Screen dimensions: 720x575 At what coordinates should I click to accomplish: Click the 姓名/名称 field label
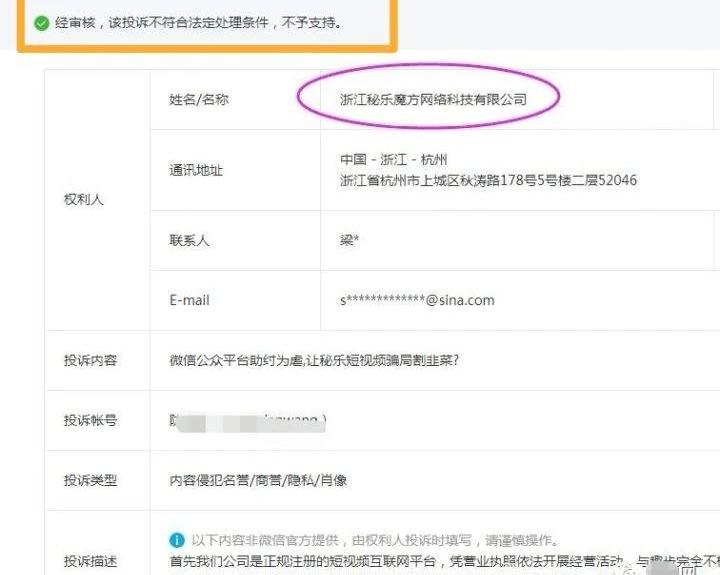[x=198, y=99]
